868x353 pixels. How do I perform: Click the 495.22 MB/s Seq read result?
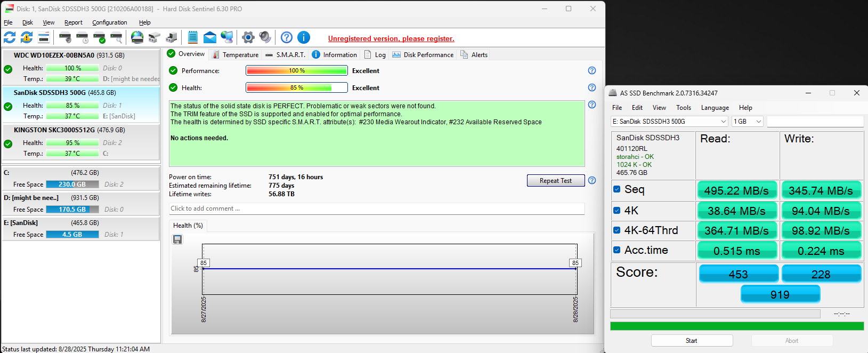click(x=736, y=190)
